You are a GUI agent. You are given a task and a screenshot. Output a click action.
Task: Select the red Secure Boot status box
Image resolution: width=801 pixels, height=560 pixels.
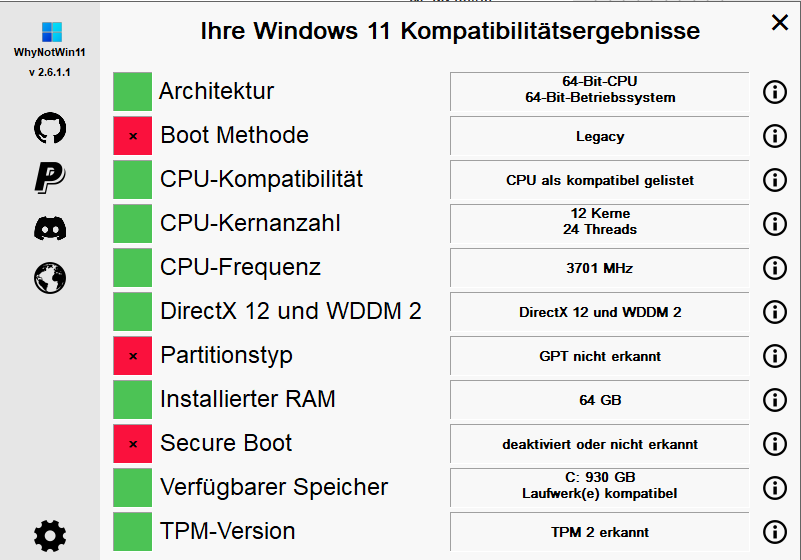[x=132, y=444]
